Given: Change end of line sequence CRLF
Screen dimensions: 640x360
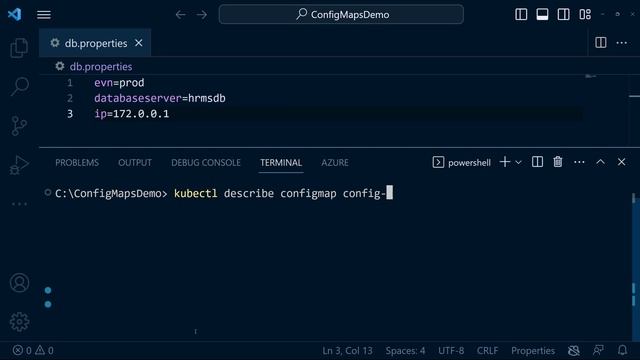Looking at the screenshot, I should pyautogui.click(x=487, y=351).
